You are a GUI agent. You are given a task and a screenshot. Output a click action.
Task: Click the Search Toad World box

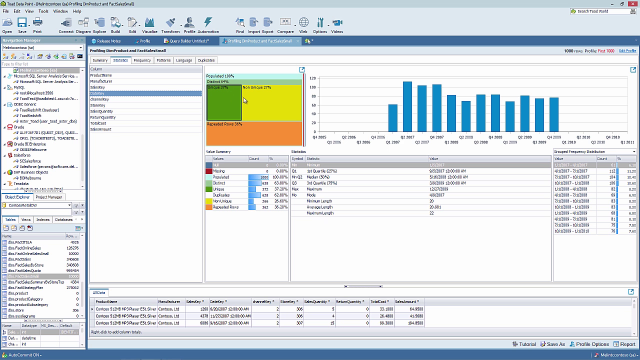[603, 11]
